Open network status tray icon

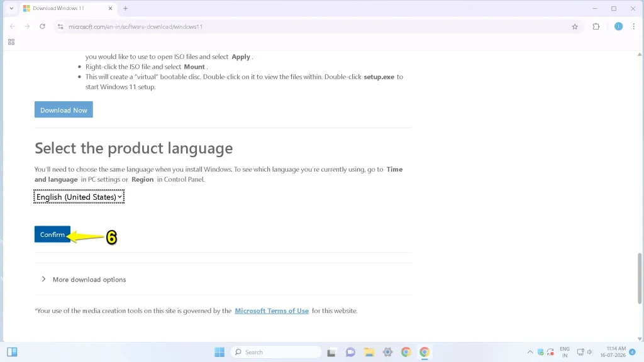[580, 352]
